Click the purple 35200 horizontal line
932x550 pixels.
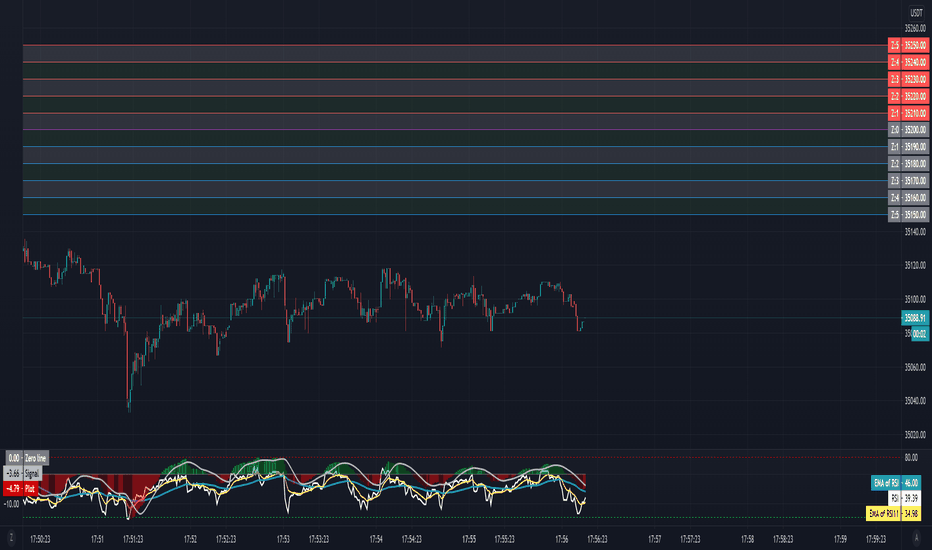tap(455, 130)
